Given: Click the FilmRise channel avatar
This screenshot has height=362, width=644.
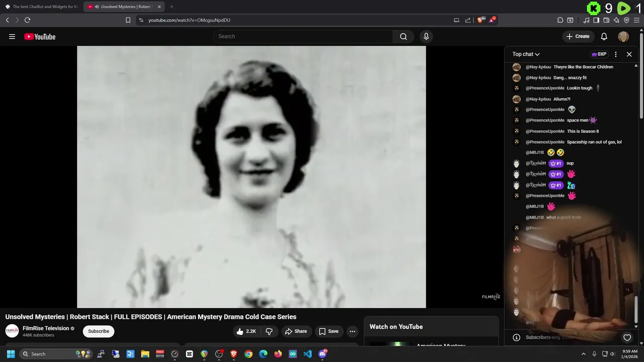Looking at the screenshot, I should (x=12, y=331).
